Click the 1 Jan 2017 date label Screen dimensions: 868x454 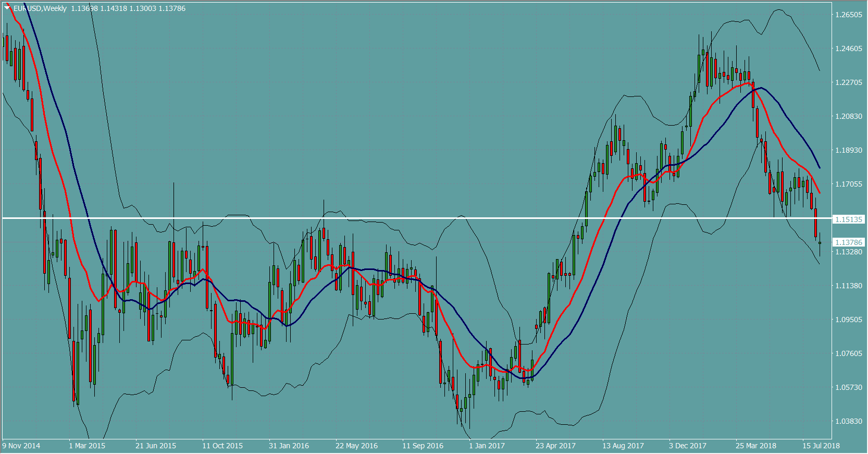pos(487,446)
